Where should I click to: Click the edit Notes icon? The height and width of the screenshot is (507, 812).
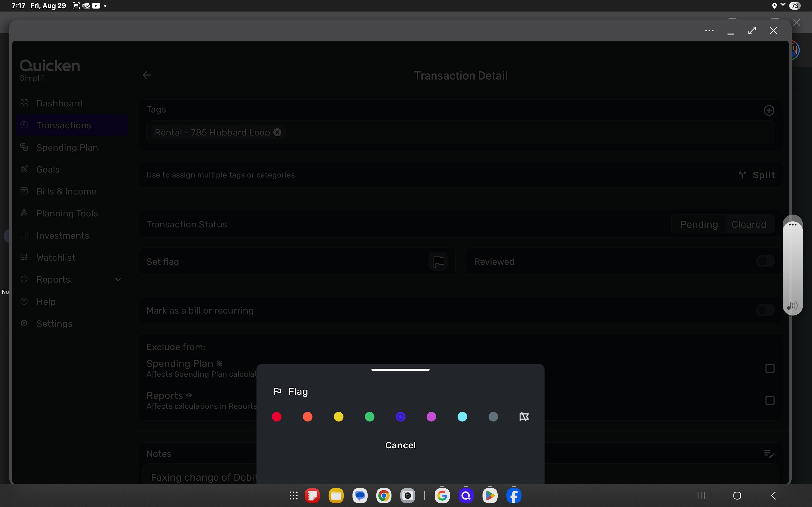pyautogui.click(x=768, y=454)
